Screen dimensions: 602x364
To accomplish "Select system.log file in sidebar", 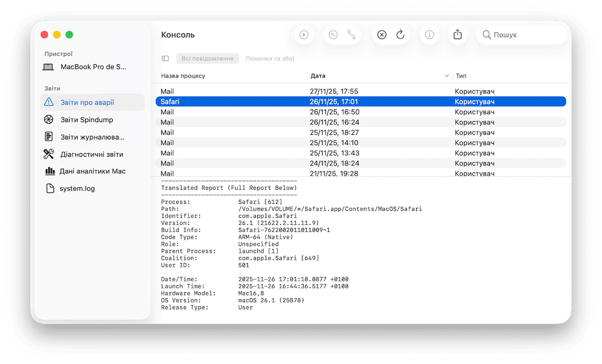I will click(77, 188).
